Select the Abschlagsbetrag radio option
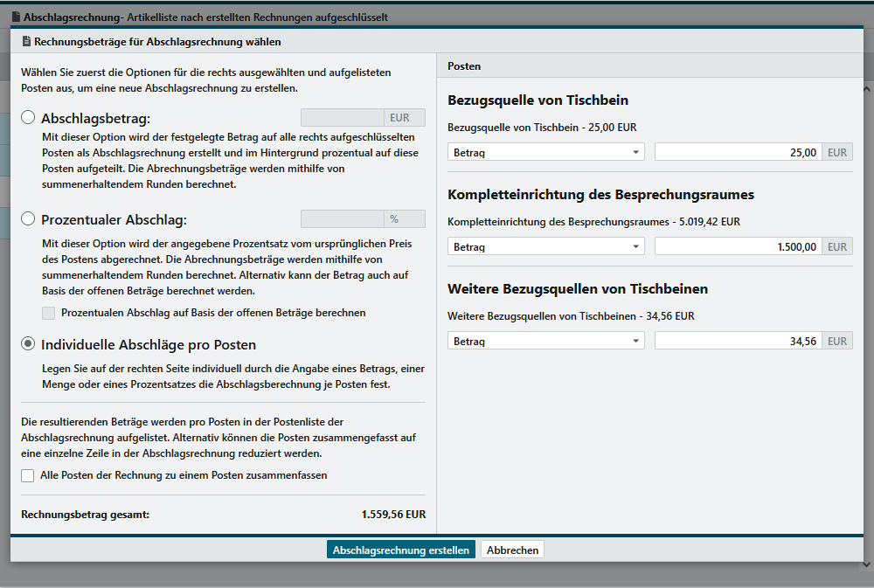874x588 pixels. click(29, 117)
